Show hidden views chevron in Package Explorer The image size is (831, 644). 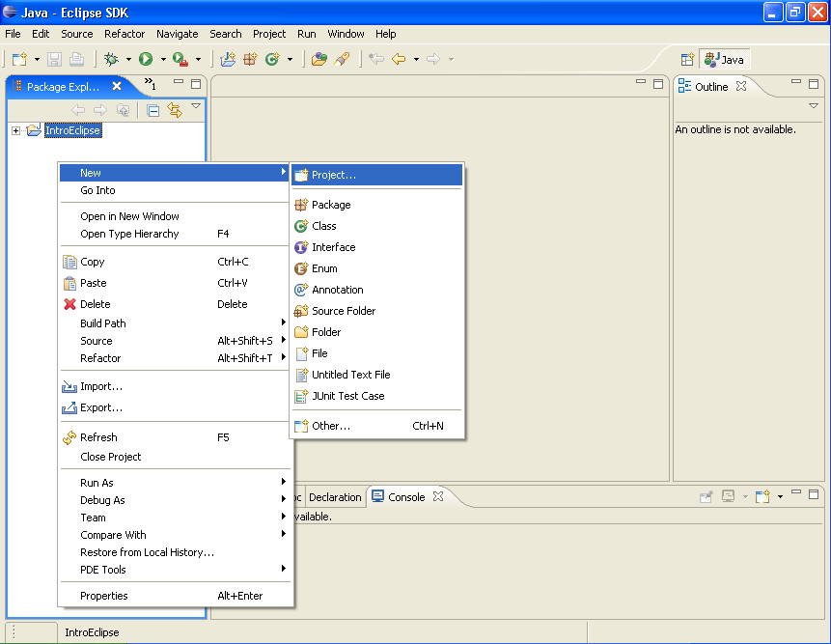[x=150, y=83]
